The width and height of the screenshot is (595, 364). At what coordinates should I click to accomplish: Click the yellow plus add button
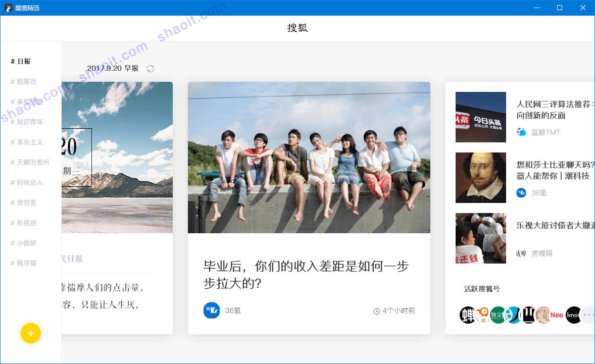31,333
